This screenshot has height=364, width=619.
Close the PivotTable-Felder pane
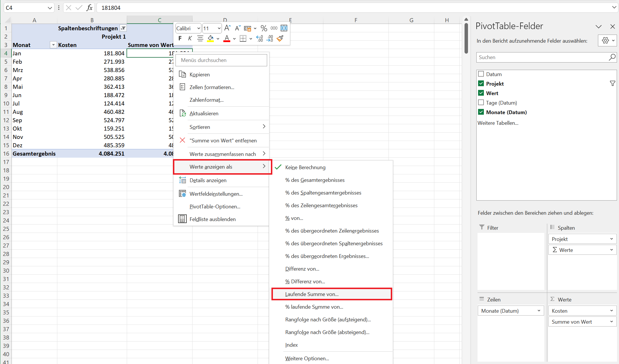pos(613,27)
